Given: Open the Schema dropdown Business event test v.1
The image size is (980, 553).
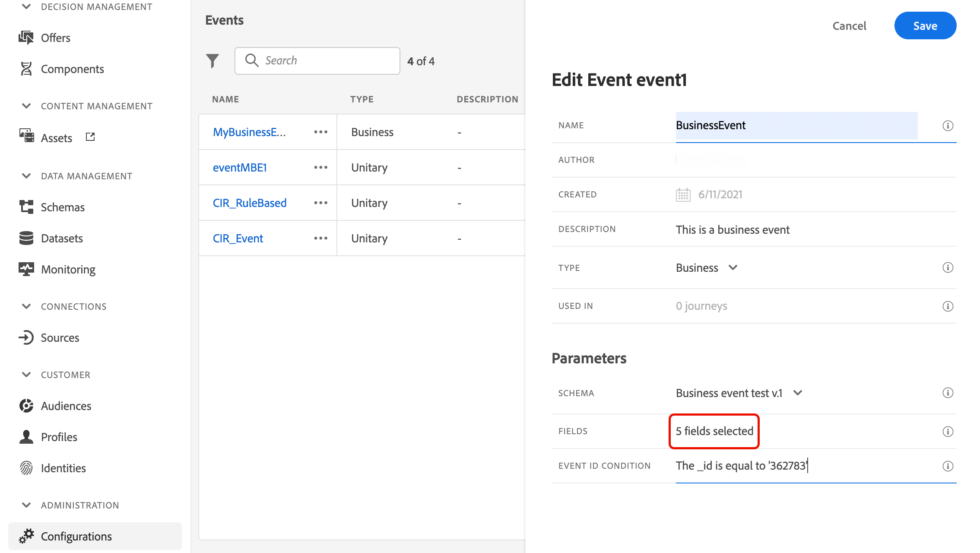Looking at the screenshot, I should tap(739, 393).
